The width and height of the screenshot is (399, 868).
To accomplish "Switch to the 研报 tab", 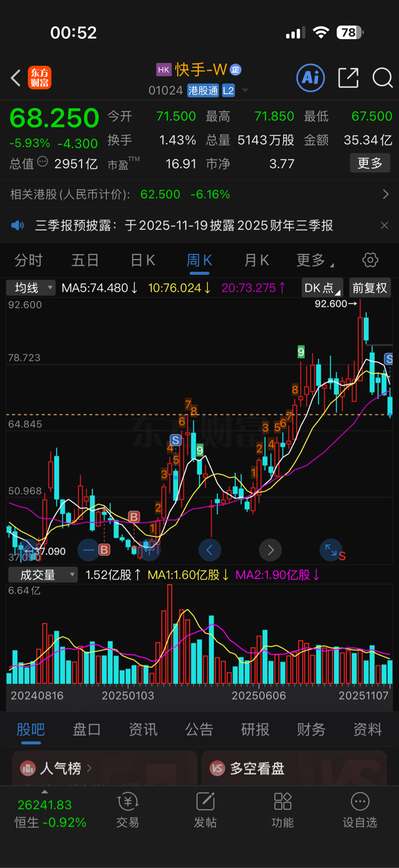I will [x=255, y=730].
